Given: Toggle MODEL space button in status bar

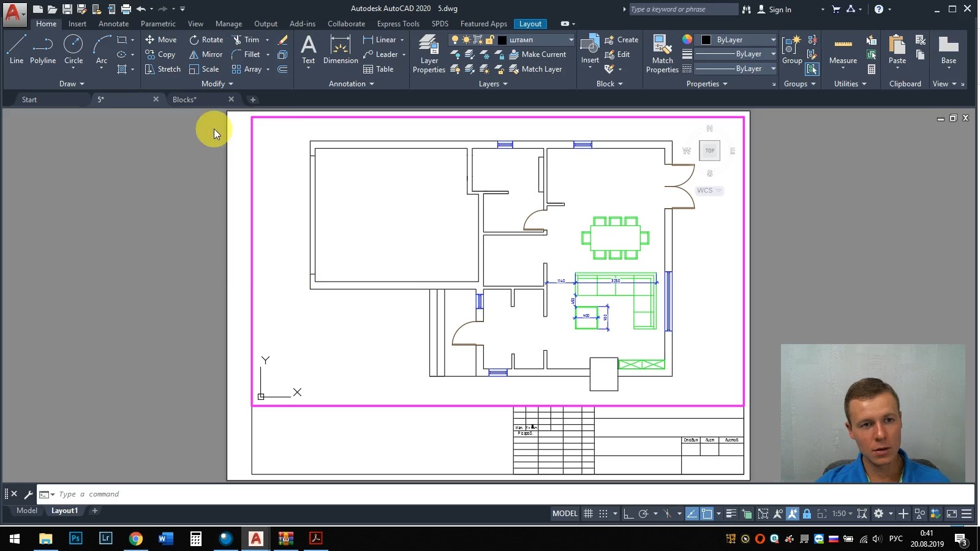Looking at the screenshot, I should coord(565,514).
